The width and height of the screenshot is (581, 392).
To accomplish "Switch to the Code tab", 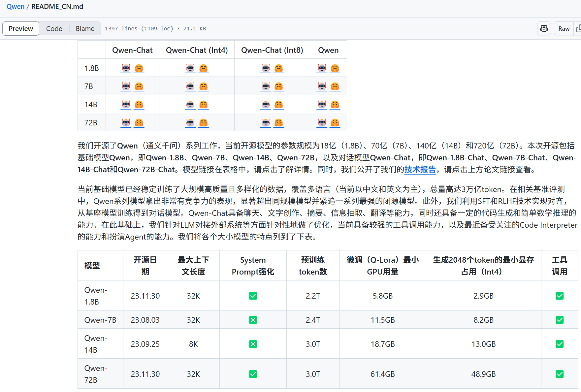I will point(54,29).
